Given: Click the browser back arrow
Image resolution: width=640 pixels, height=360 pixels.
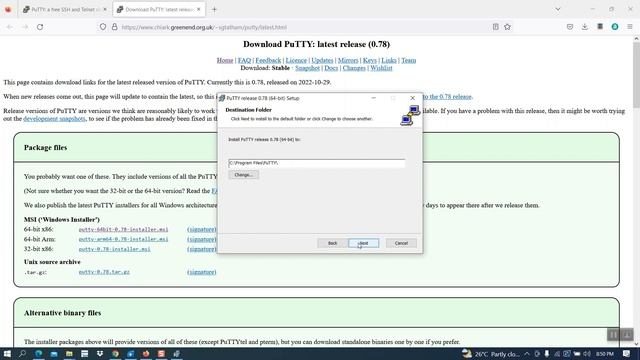Looking at the screenshot, I should [10, 27].
